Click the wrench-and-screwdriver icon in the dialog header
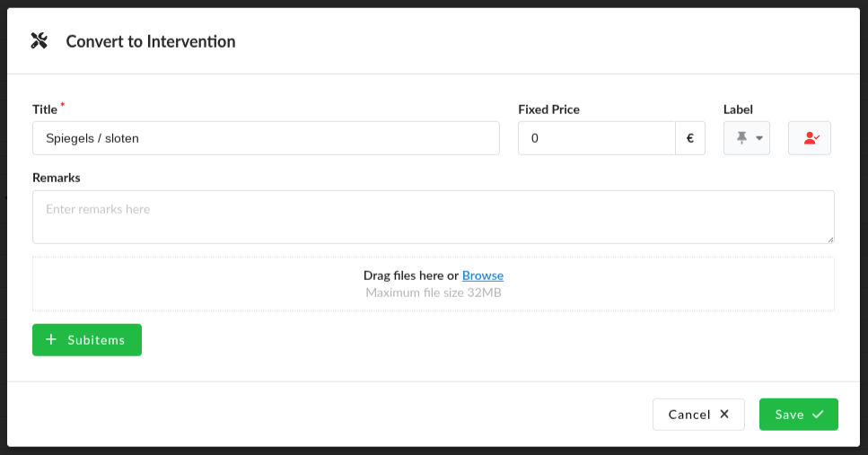The height and width of the screenshot is (455, 868). tap(39, 40)
